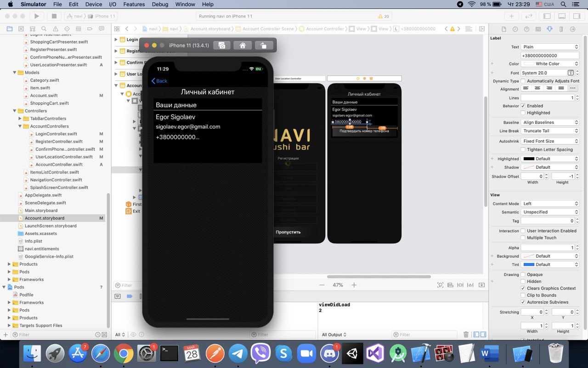Open the Attributes inspector icon

pos(549,29)
